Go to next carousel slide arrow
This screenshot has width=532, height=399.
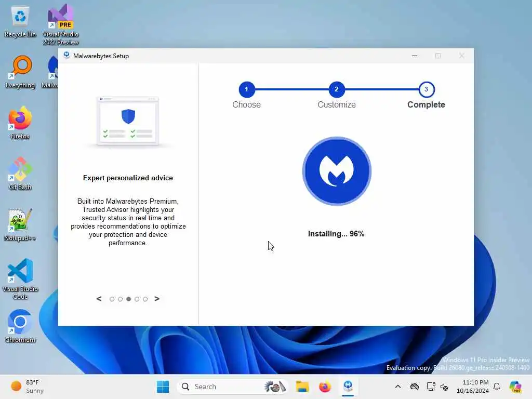point(157,299)
